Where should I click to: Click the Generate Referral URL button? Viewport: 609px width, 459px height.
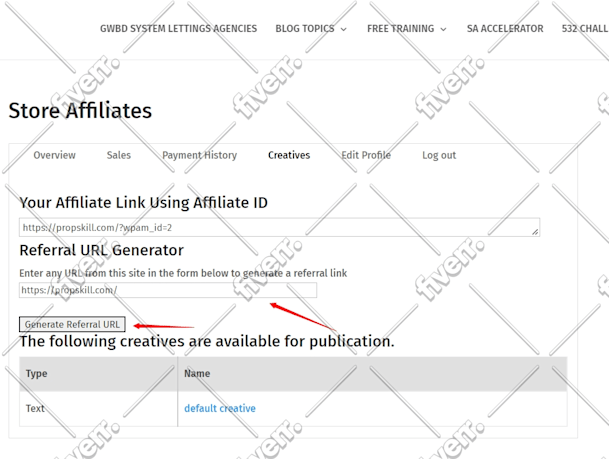pos(72,324)
